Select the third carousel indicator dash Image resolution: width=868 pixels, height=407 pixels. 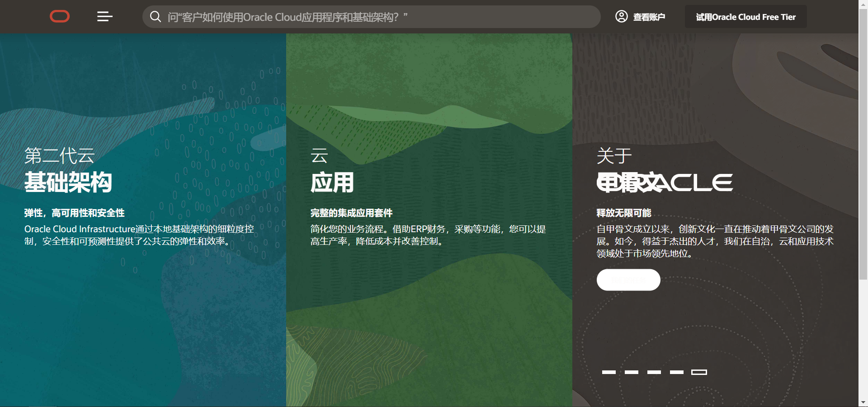tap(655, 372)
